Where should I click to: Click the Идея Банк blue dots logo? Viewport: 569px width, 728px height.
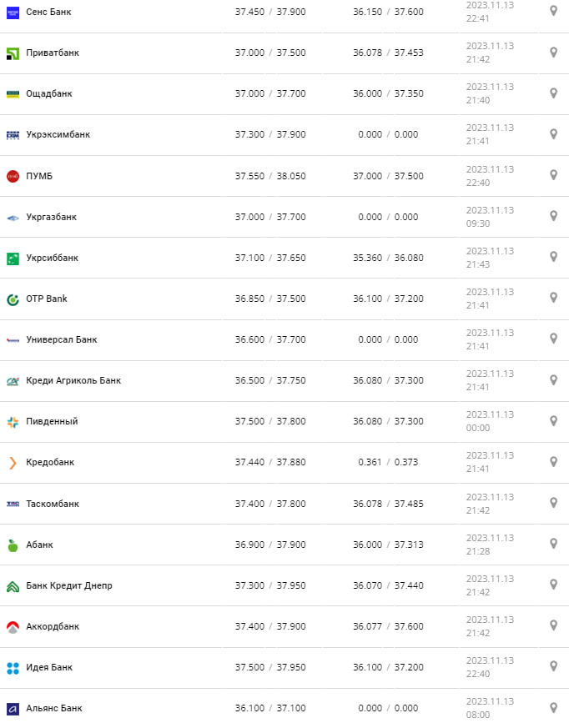13,667
